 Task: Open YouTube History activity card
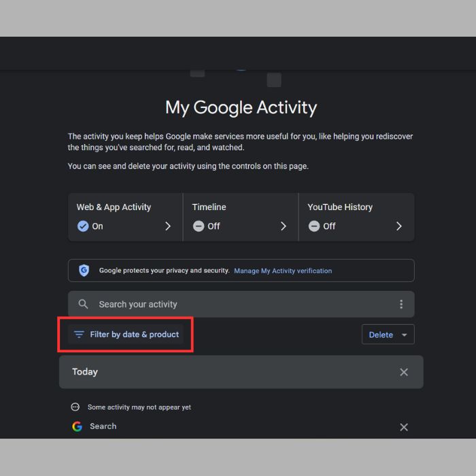[356, 217]
